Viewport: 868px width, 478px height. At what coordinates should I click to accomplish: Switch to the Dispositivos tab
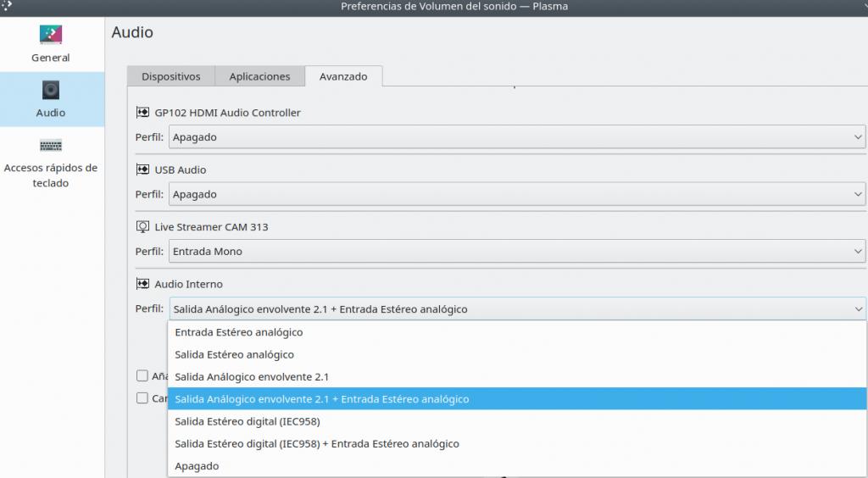[171, 76]
